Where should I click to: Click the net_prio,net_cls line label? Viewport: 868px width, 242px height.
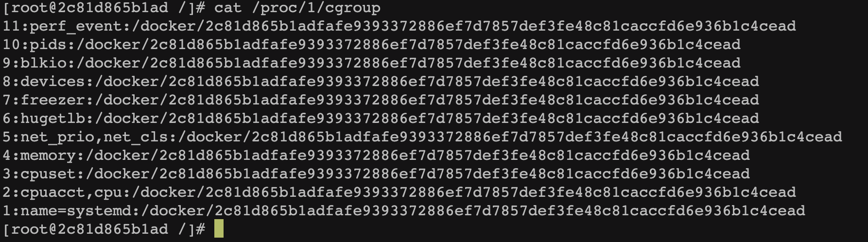(94, 137)
